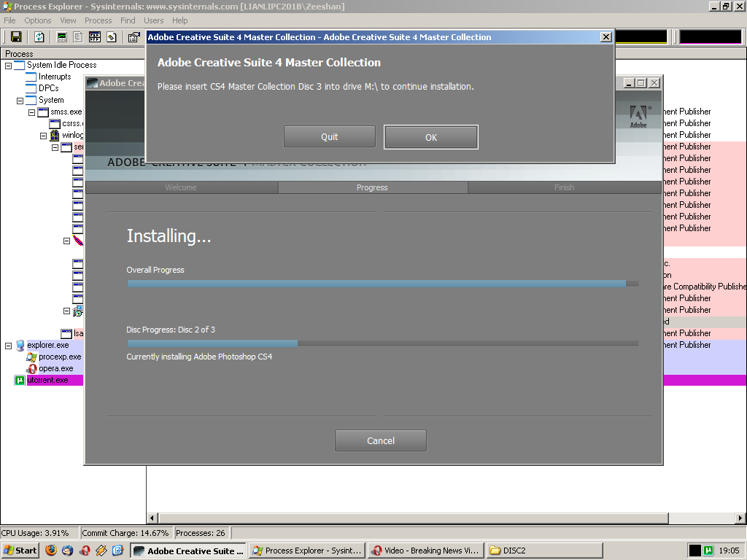Click the Finish step tab in installer
This screenshot has width=747, height=560.
click(x=565, y=187)
